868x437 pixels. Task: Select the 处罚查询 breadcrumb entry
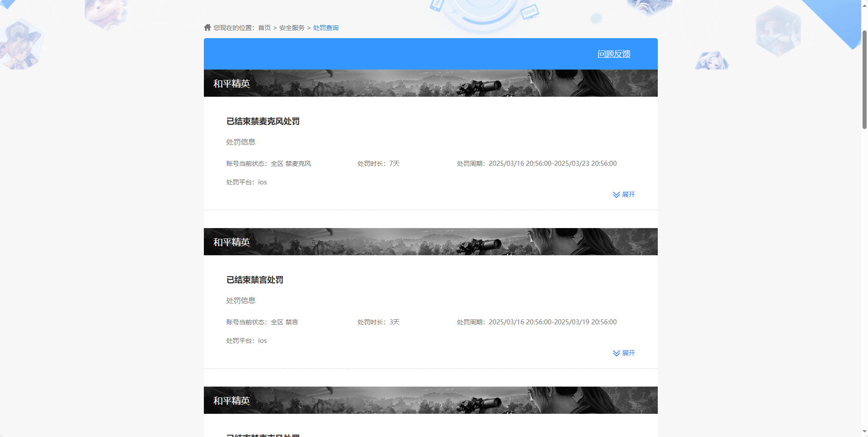click(x=325, y=27)
